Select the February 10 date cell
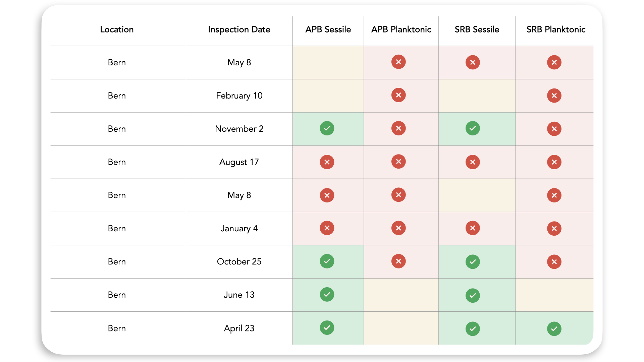644x362 pixels. click(x=239, y=96)
